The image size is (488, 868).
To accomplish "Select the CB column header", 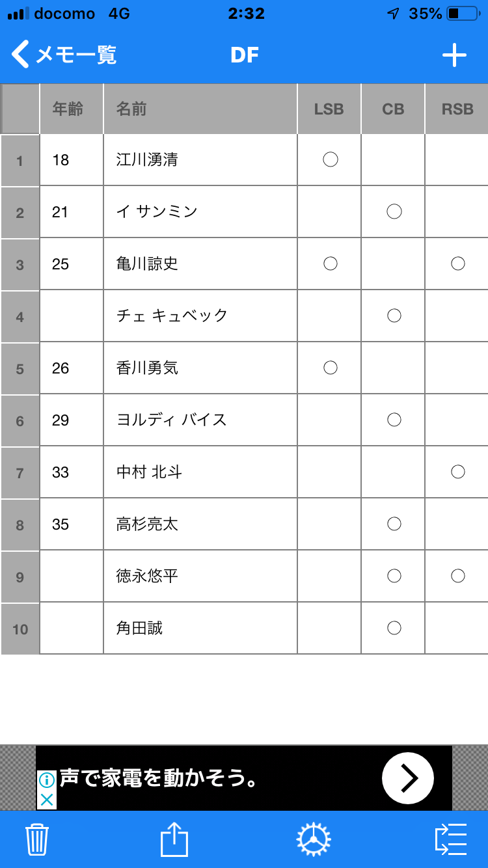I will point(393,109).
